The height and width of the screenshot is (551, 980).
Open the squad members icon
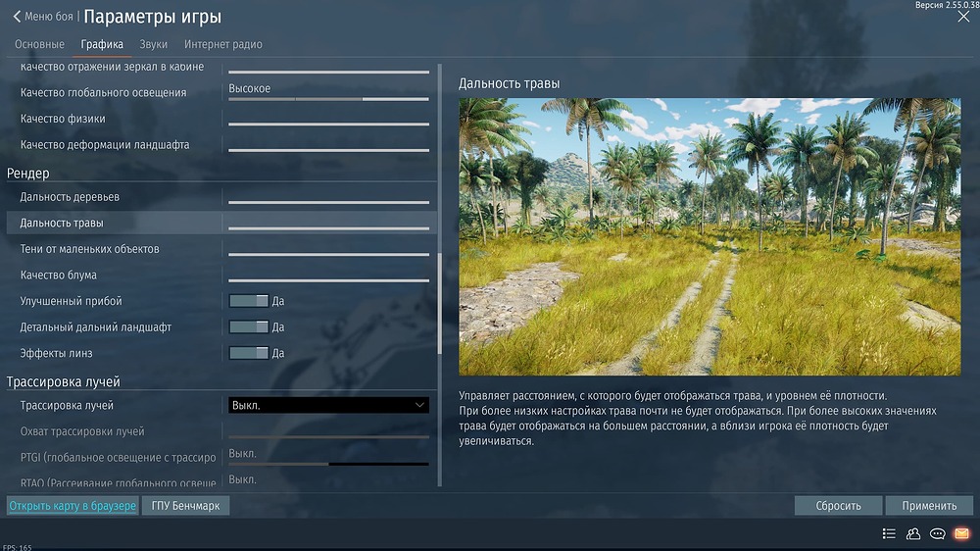913,533
